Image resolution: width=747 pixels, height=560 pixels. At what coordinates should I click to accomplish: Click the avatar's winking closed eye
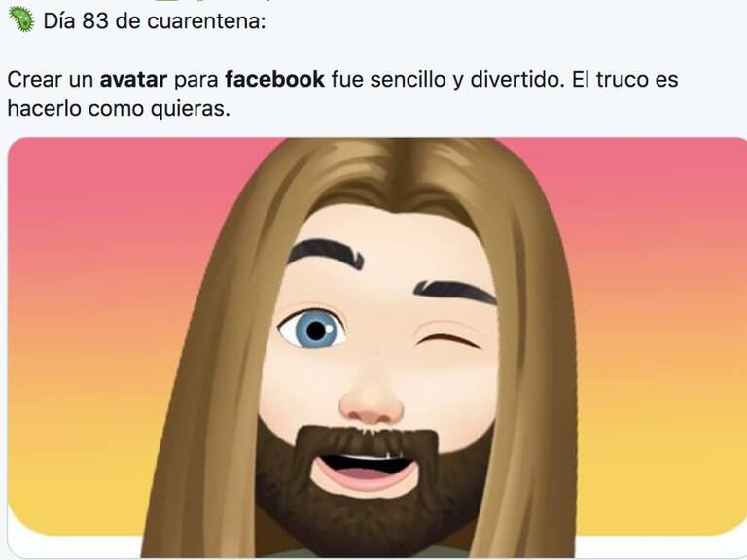pyautogui.click(x=447, y=339)
